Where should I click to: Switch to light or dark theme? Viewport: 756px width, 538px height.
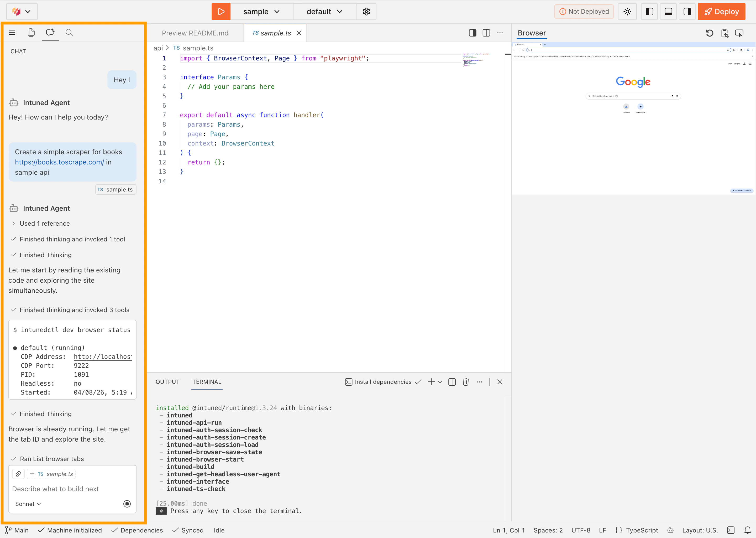point(627,11)
